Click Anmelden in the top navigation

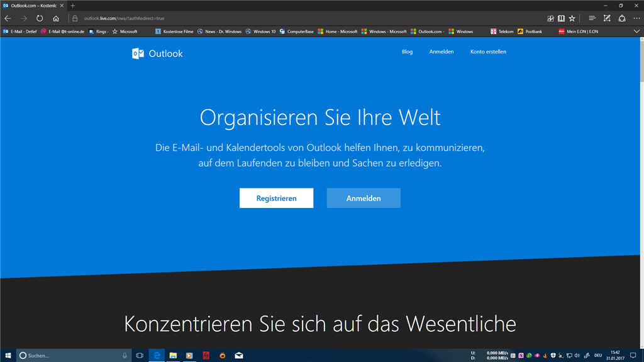click(x=441, y=52)
